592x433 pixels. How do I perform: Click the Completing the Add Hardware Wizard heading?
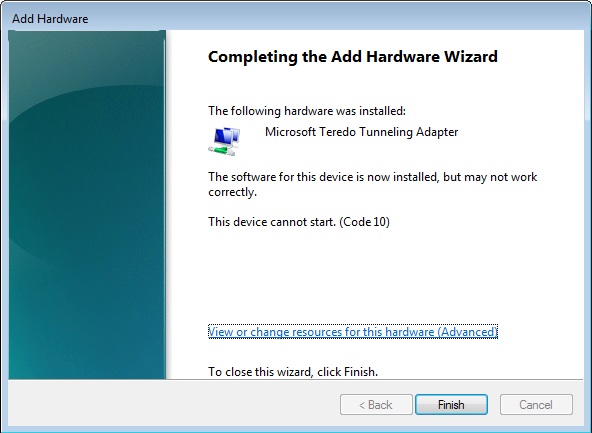pos(353,57)
